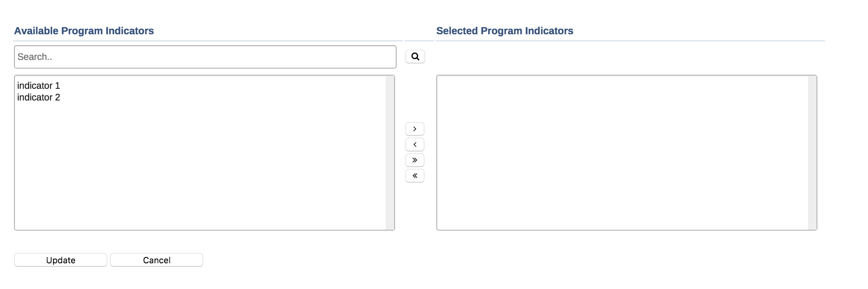Image resolution: width=868 pixels, height=289 pixels.
Task: Remove all indicators with double left-arrow
Action: point(415,176)
